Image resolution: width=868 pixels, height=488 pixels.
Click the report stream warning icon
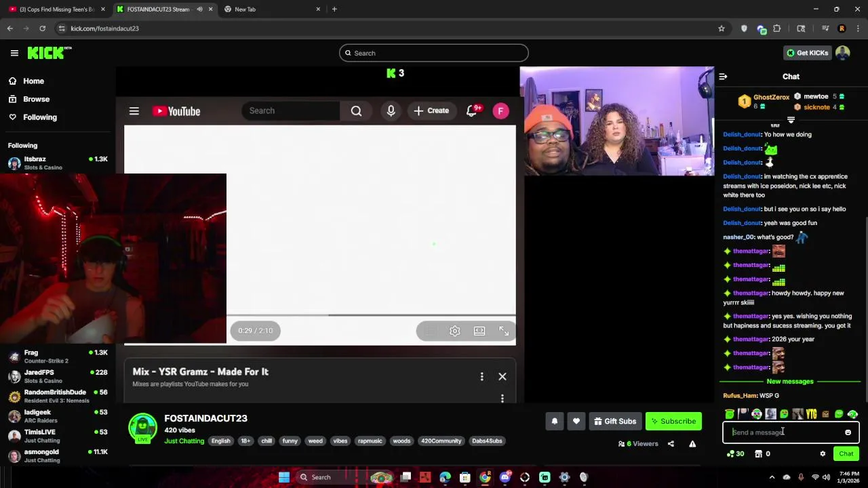(692, 444)
